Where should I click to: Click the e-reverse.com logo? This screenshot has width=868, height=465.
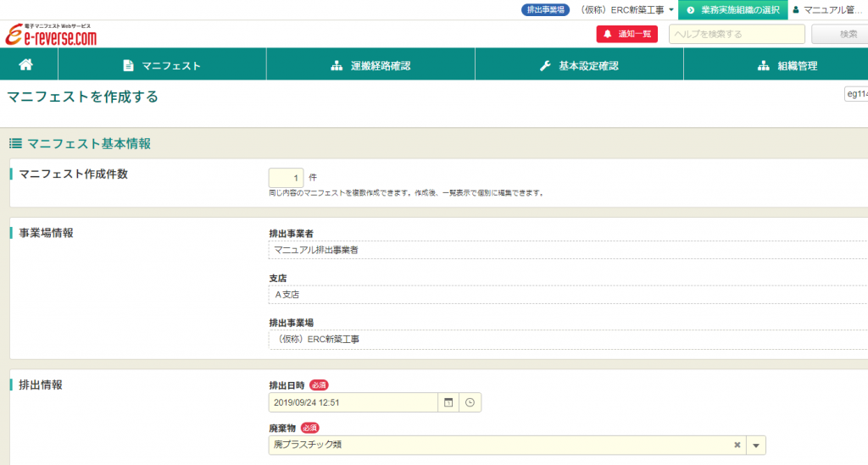[51, 36]
